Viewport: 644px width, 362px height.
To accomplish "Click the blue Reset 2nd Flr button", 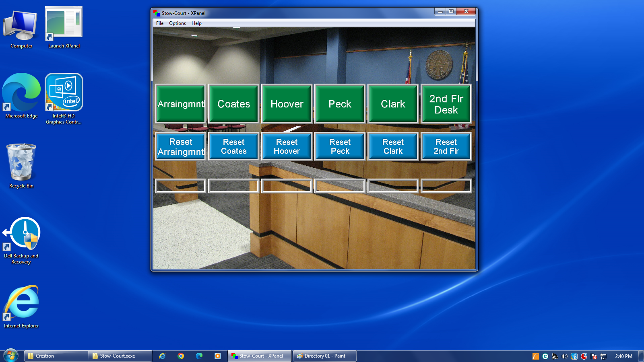I will pyautogui.click(x=446, y=146).
